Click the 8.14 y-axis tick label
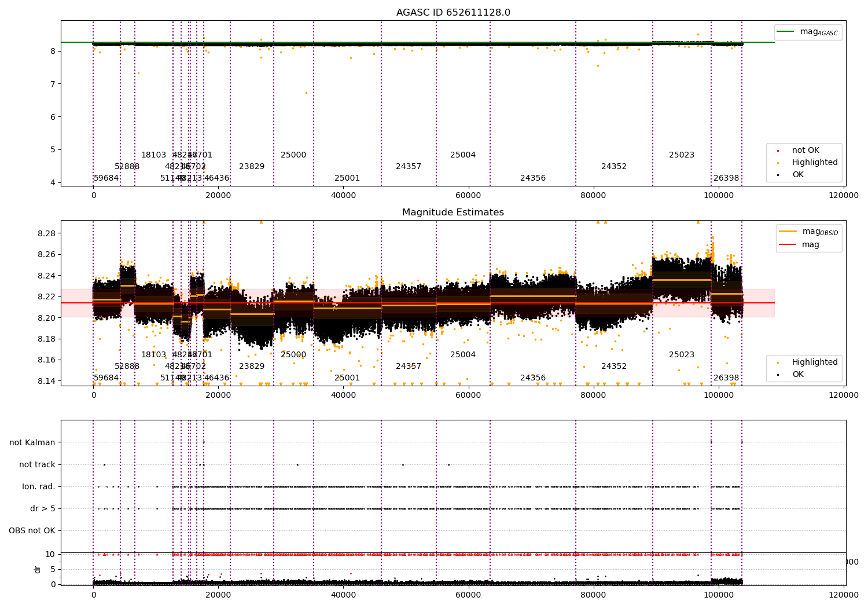The width and height of the screenshot is (868, 608). (47, 381)
